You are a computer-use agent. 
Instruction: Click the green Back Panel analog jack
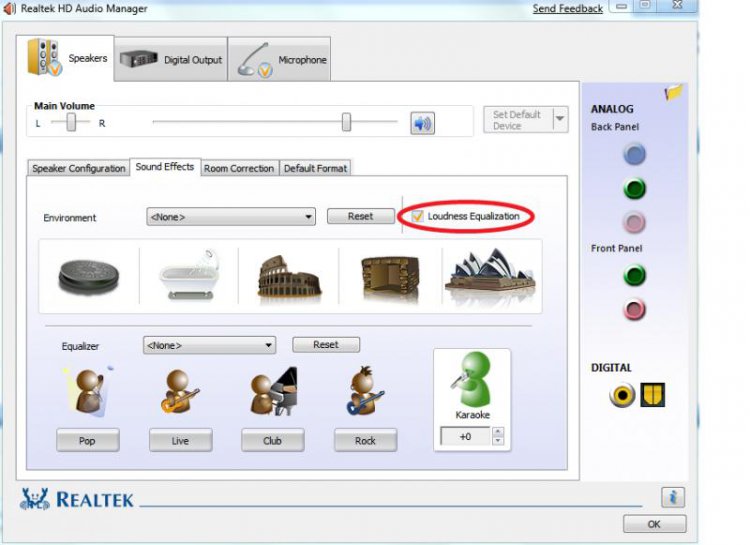click(x=634, y=189)
